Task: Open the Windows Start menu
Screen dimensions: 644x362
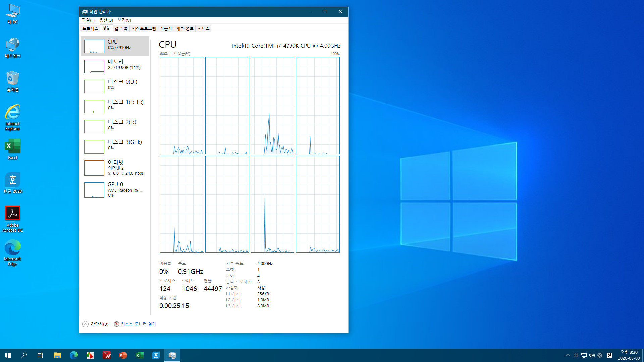Action: click(x=8, y=355)
